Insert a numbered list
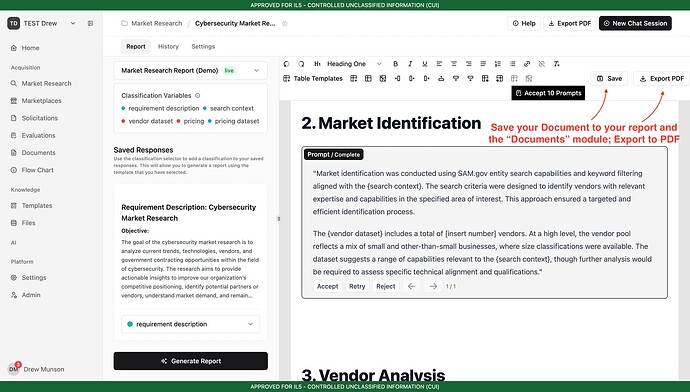 tap(498, 64)
